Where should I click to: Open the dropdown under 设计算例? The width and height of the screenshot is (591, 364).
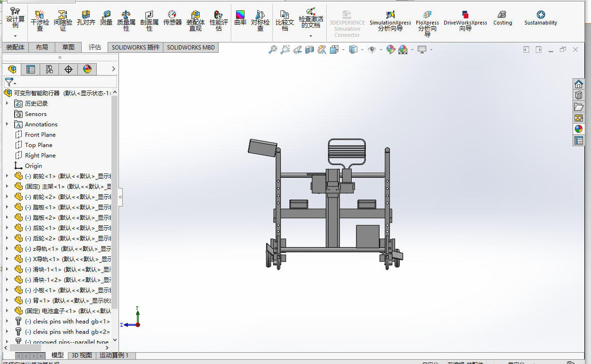pos(15,36)
